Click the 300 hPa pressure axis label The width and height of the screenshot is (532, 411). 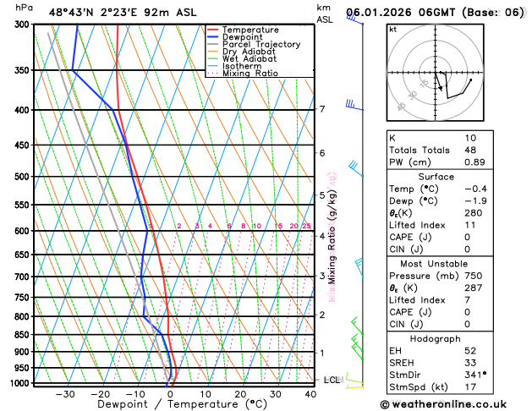click(24, 25)
